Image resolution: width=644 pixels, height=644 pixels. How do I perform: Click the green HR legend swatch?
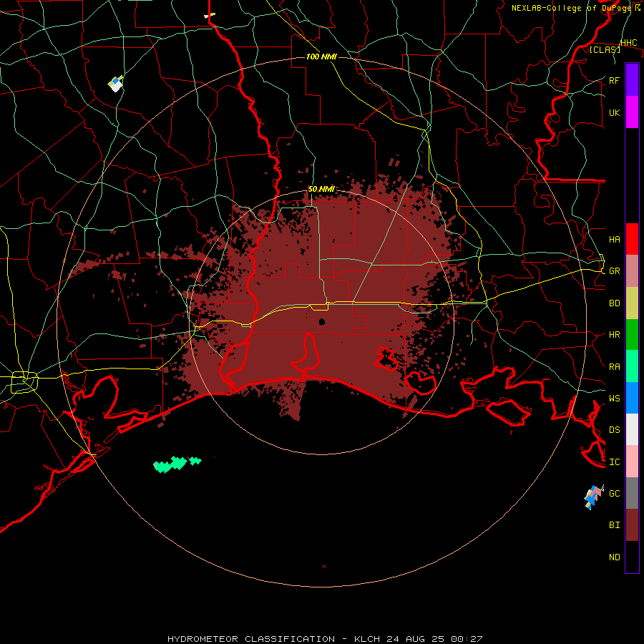(632, 335)
